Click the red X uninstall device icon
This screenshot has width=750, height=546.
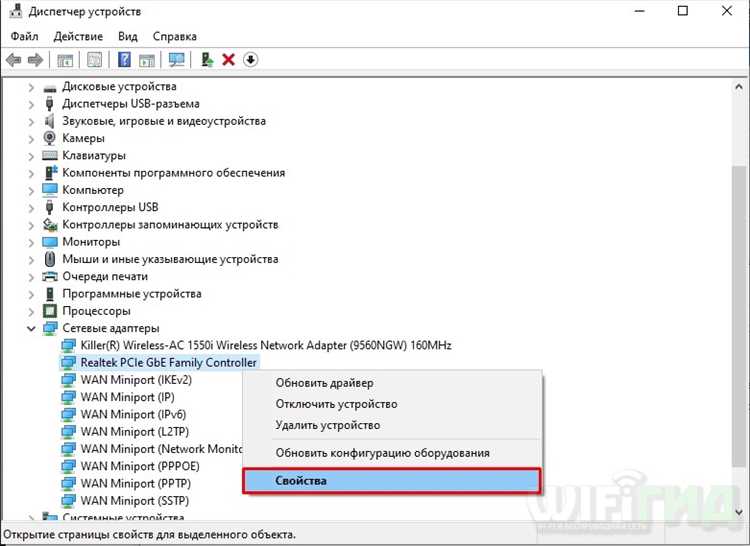click(x=229, y=60)
